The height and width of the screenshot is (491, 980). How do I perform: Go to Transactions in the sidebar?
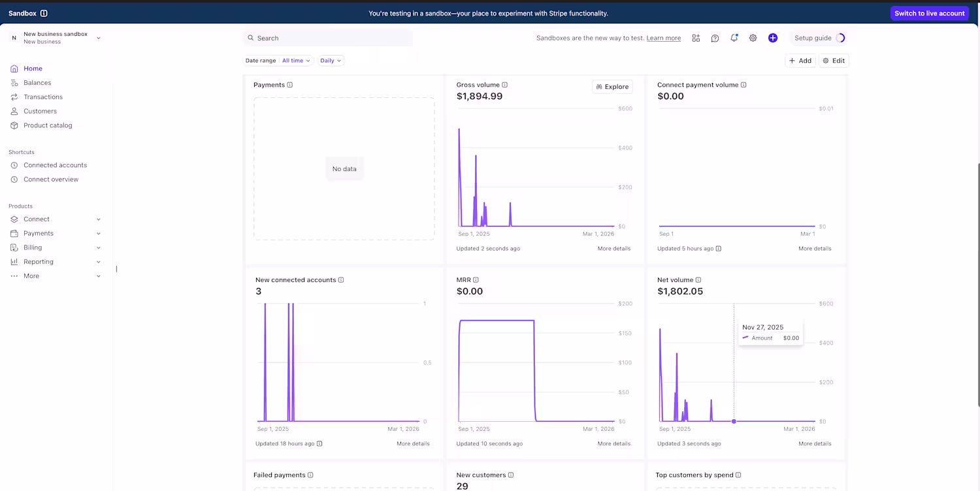click(42, 97)
